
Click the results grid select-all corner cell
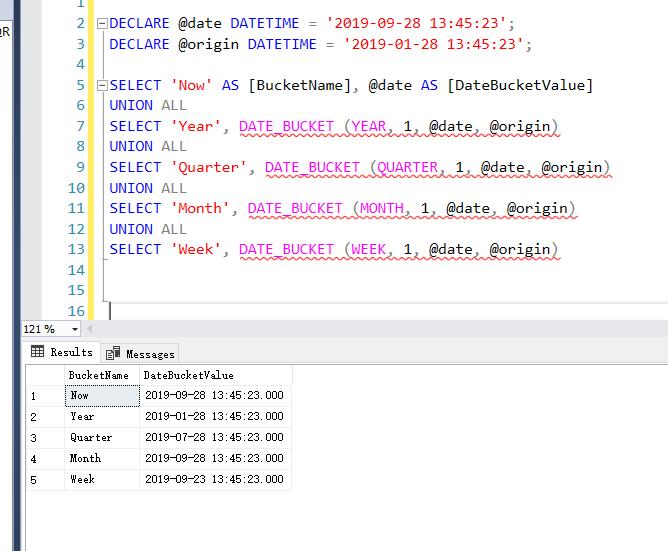pyautogui.click(x=45, y=375)
